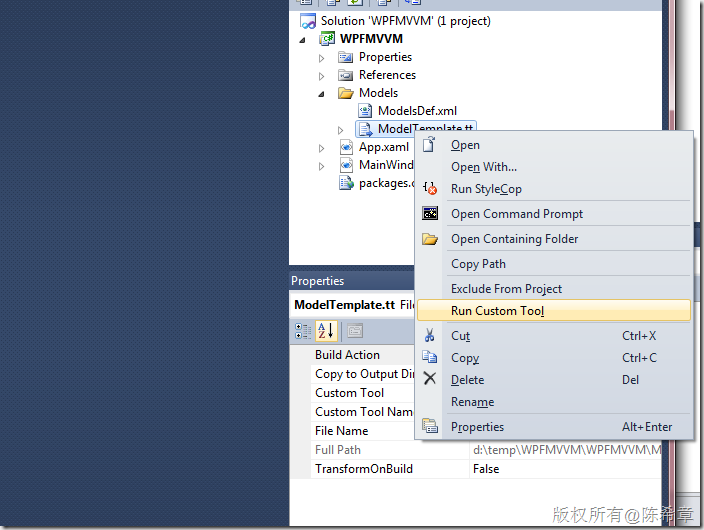Screen dimensions: 704x530
Task: Select the Copy to Output Directory property
Action: [364, 374]
